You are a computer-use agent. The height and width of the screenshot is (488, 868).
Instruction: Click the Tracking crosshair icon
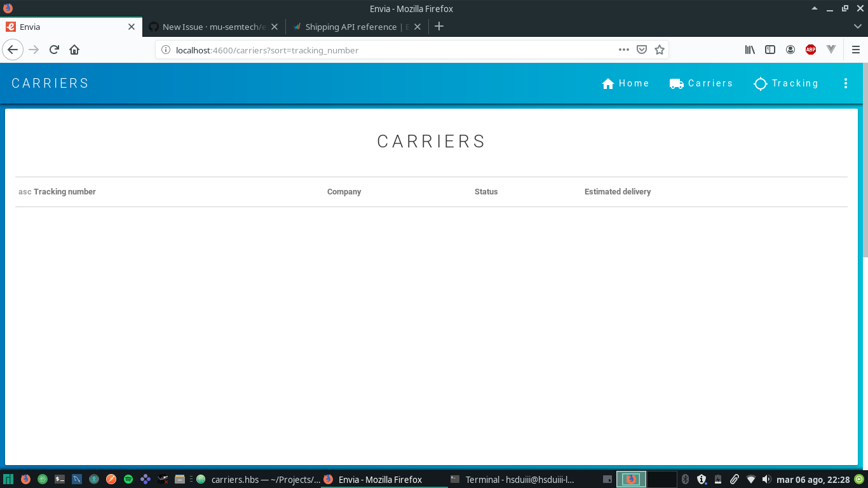click(x=760, y=83)
